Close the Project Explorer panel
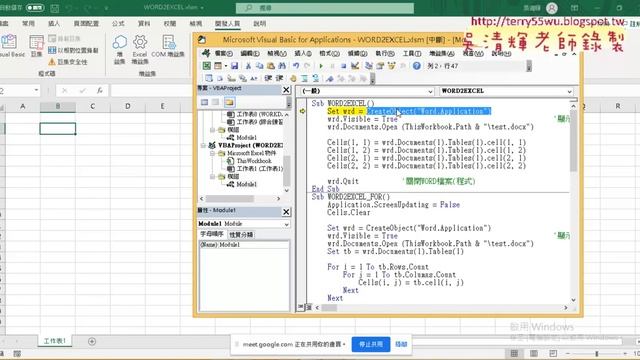The width and height of the screenshot is (640, 360). pyautogui.click(x=286, y=90)
